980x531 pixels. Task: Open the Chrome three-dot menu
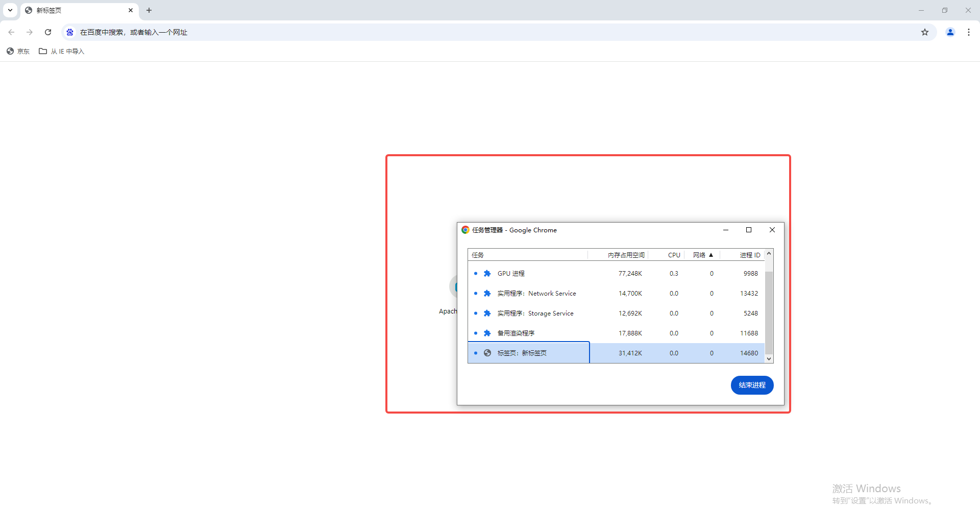click(x=969, y=32)
